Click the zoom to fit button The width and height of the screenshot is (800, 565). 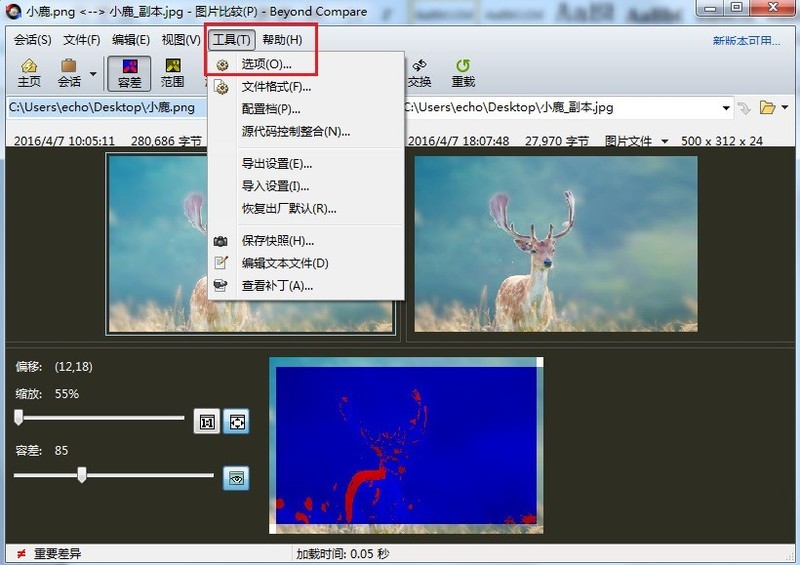pos(236,422)
